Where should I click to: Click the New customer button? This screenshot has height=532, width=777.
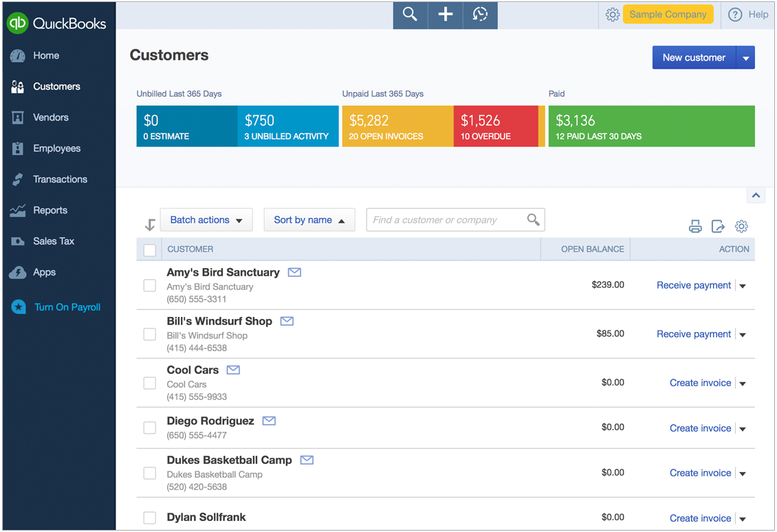point(694,58)
